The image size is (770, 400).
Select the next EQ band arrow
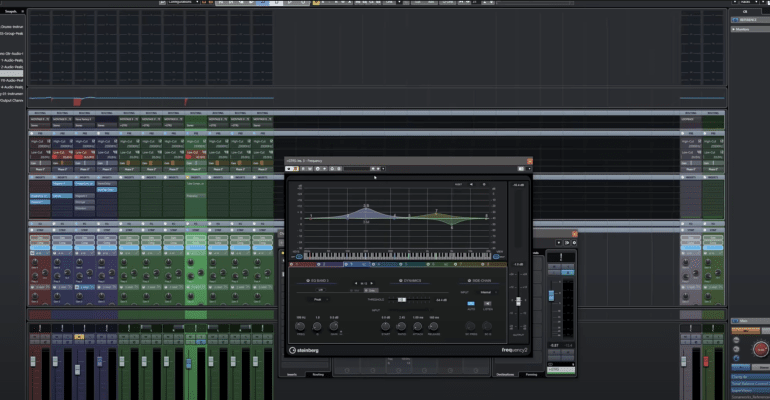click(x=372, y=283)
